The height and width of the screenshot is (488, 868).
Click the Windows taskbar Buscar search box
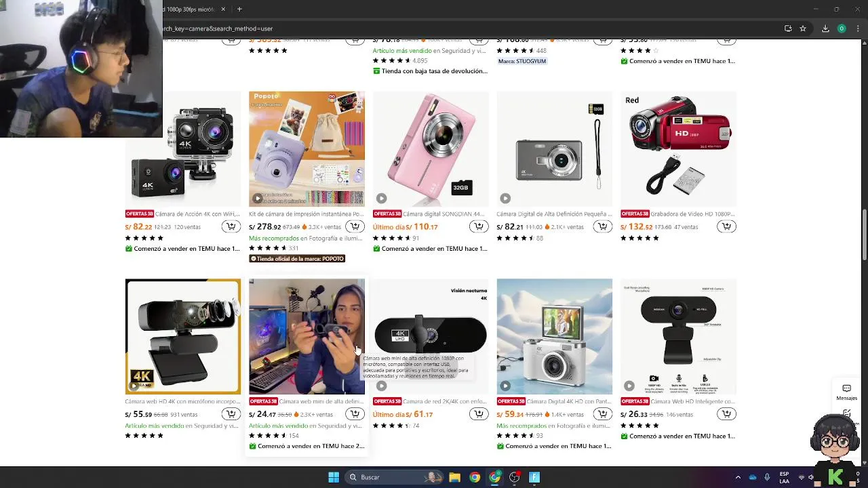(x=394, y=477)
